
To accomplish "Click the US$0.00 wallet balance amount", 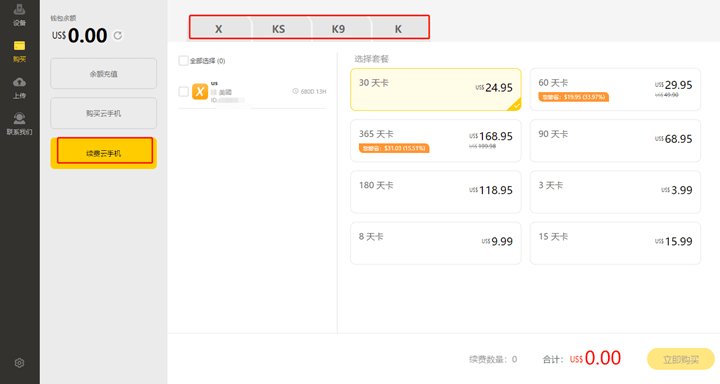I will click(x=79, y=35).
